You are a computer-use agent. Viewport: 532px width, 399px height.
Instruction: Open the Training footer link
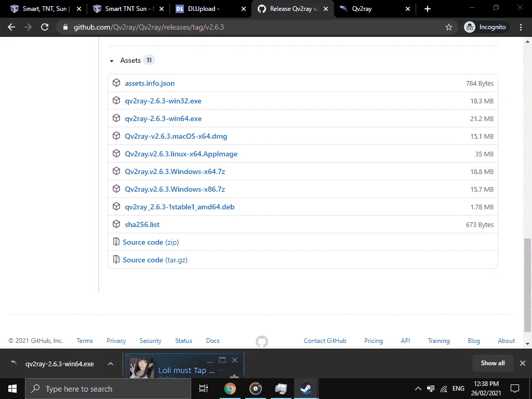coord(438,341)
